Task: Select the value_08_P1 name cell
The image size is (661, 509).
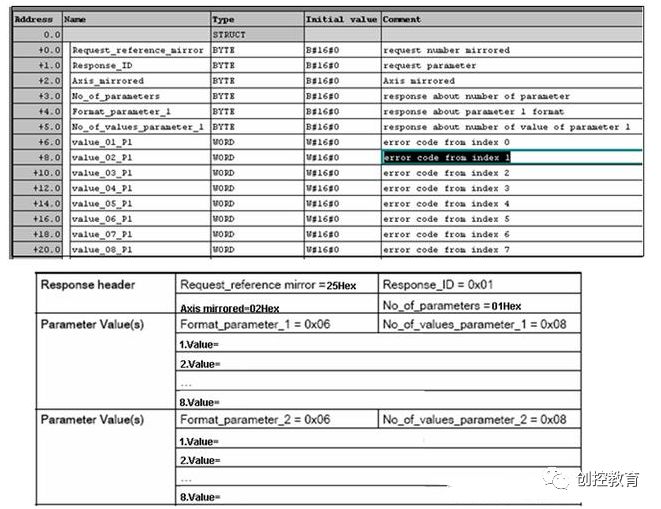Action: tap(140, 250)
